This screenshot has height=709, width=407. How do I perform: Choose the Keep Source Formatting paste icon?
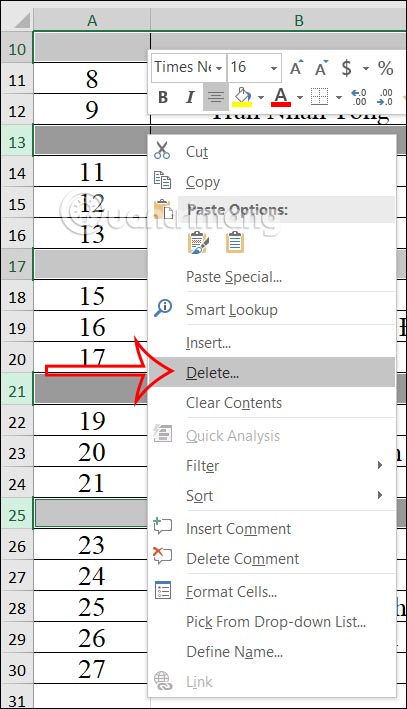click(198, 242)
